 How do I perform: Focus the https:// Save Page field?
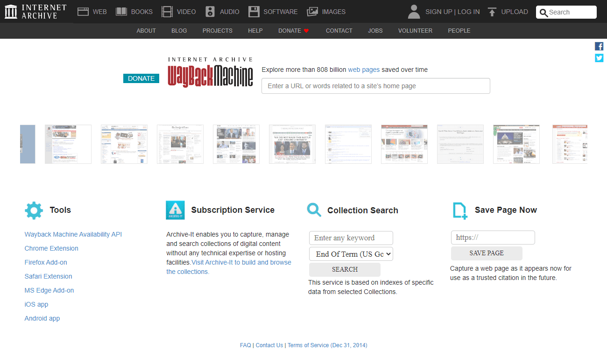tap(493, 238)
